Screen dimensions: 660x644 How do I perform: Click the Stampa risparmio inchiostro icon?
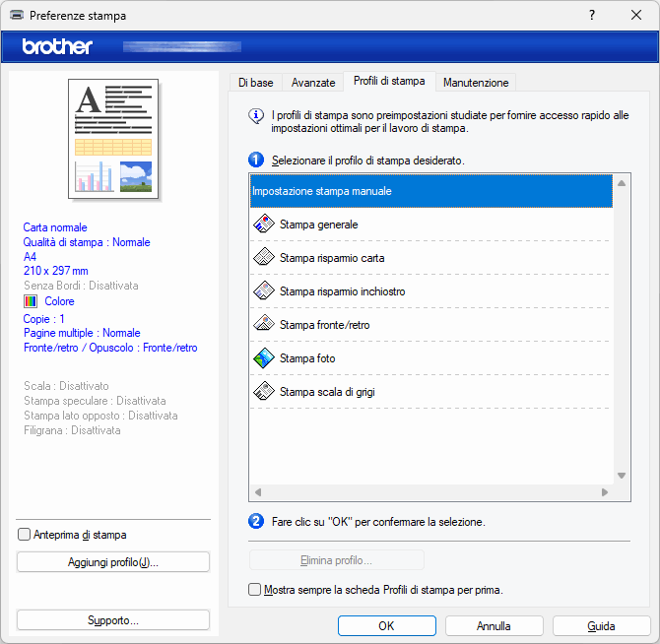click(263, 291)
